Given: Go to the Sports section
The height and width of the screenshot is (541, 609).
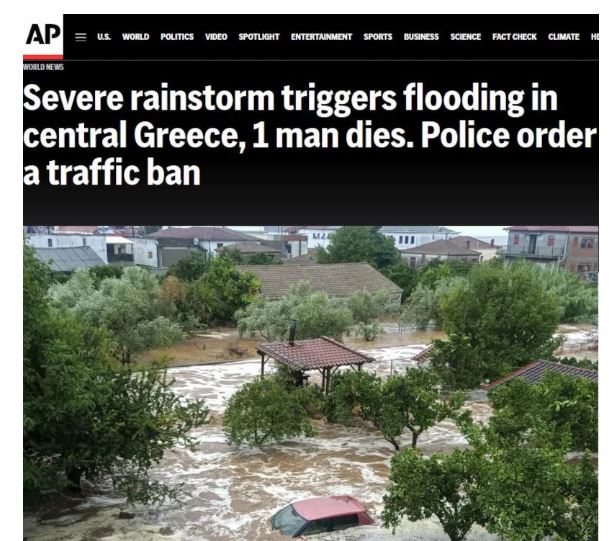Looking at the screenshot, I should click(378, 37).
